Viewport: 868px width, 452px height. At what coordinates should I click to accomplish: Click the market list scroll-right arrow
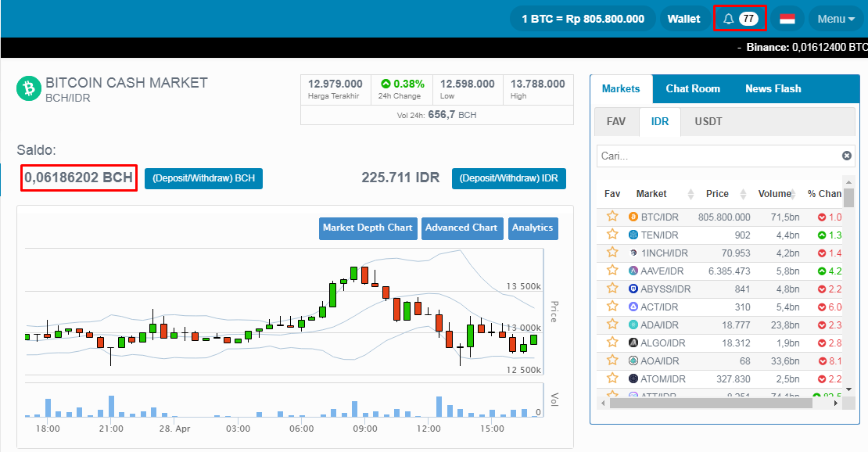836,404
